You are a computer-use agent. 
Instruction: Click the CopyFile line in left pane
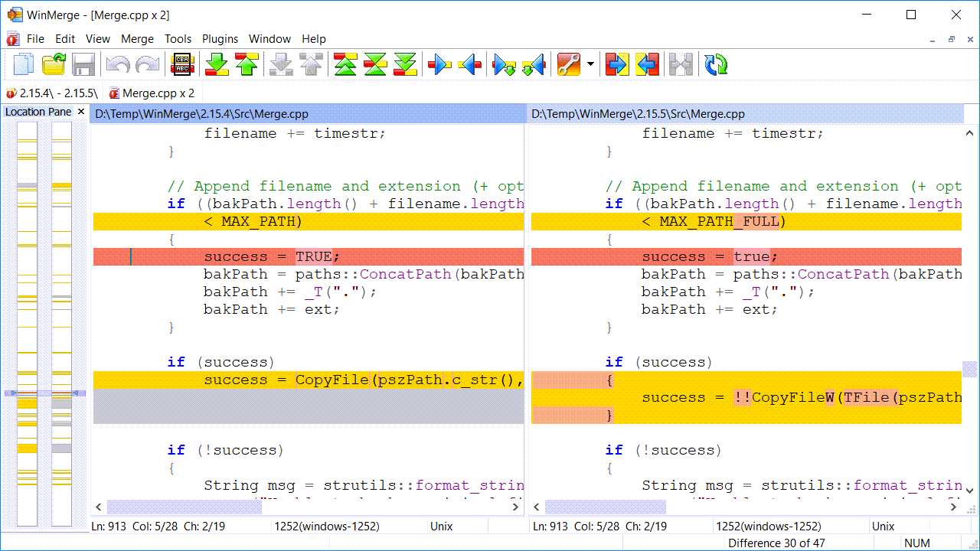click(309, 380)
